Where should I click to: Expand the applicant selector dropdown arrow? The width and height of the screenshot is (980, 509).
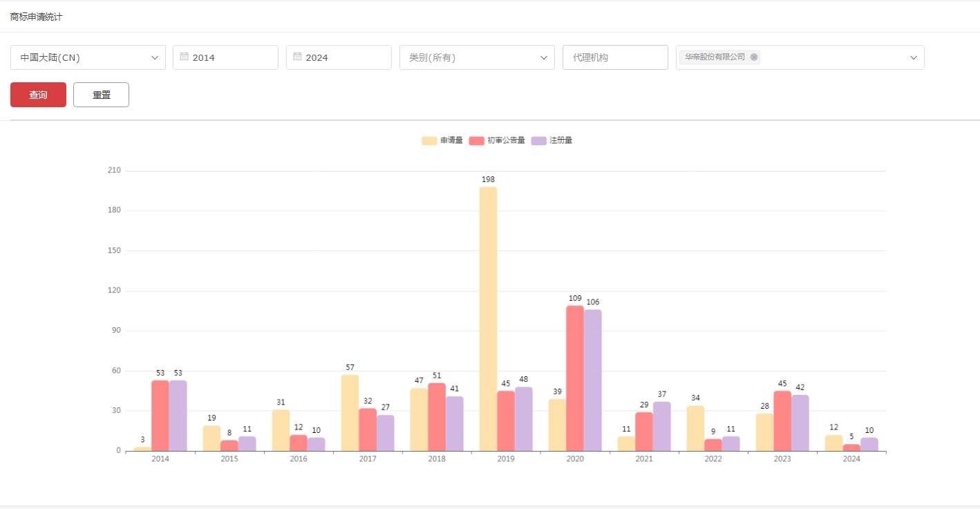pos(913,57)
